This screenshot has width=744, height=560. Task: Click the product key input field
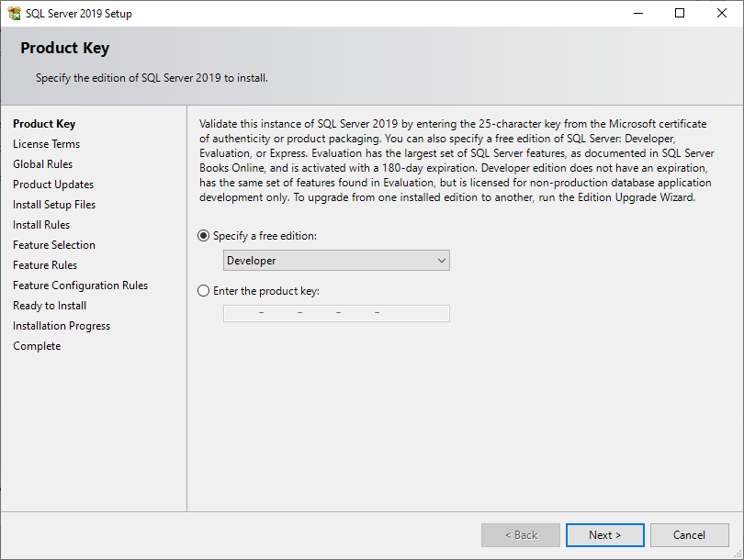[336, 313]
